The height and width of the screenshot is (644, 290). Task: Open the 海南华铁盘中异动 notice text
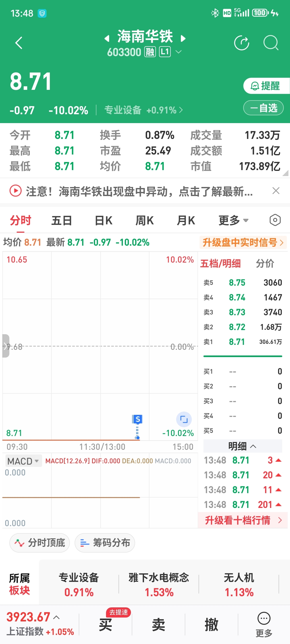click(x=139, y=192)
